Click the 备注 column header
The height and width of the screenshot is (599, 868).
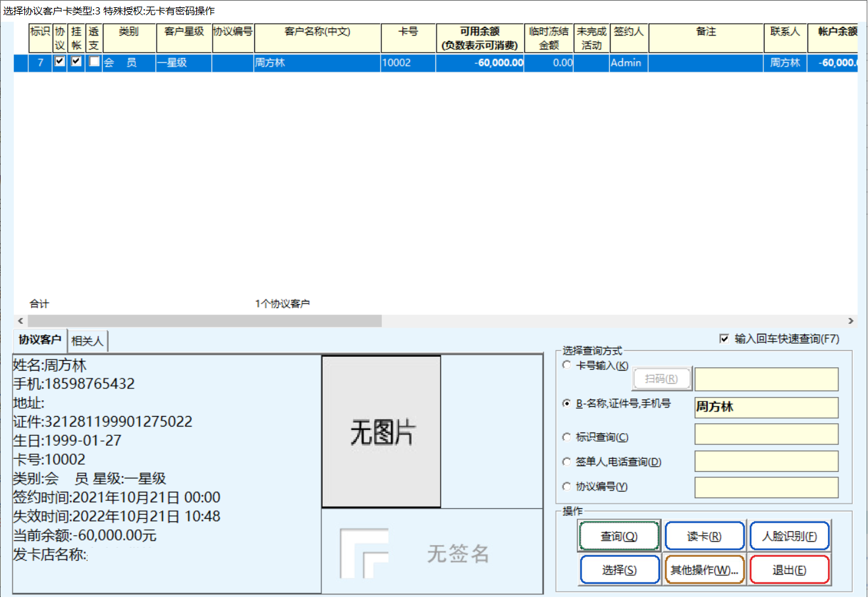[706, 38]
